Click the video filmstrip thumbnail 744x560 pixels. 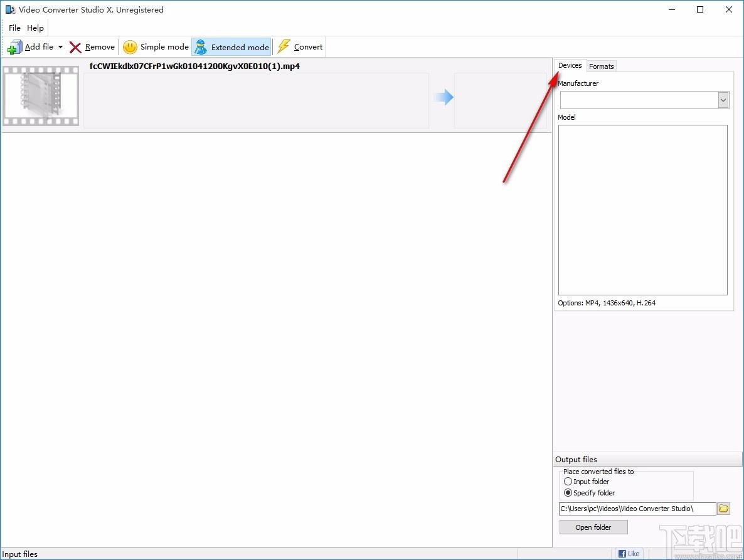(41, 96)
